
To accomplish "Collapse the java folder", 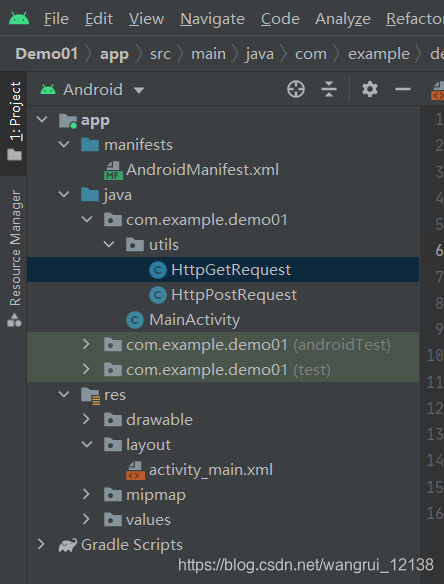I will (64, 194).
